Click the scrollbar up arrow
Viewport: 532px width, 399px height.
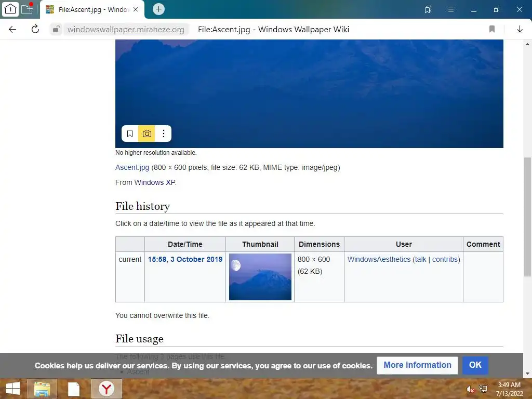pyautogui.click(x=527, y=44)
